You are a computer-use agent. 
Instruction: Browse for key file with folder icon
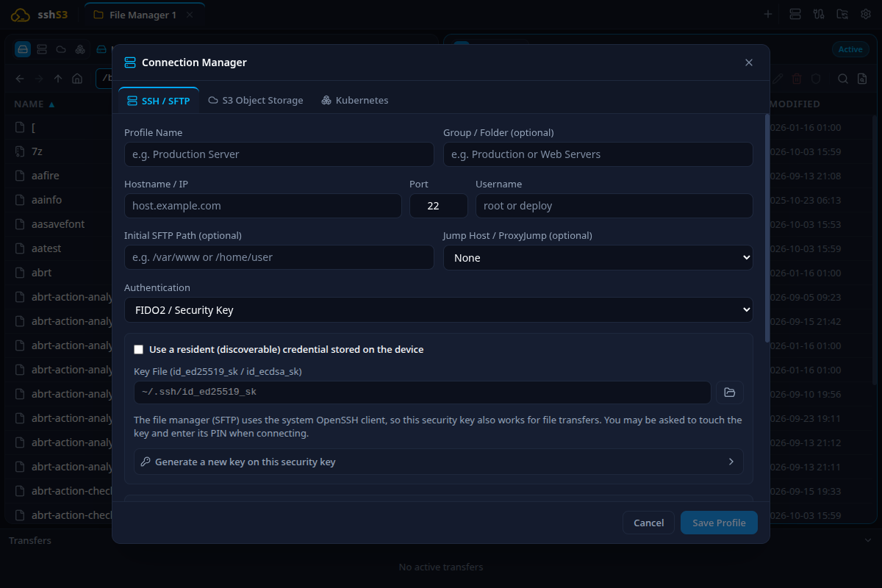pyautogui.click(x=730, y=392)
